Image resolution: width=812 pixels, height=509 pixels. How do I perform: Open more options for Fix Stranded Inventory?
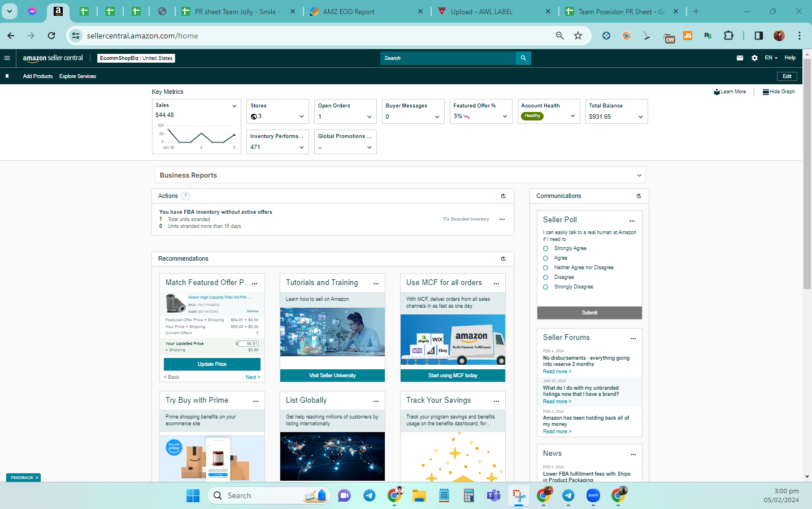coord(502,219)
